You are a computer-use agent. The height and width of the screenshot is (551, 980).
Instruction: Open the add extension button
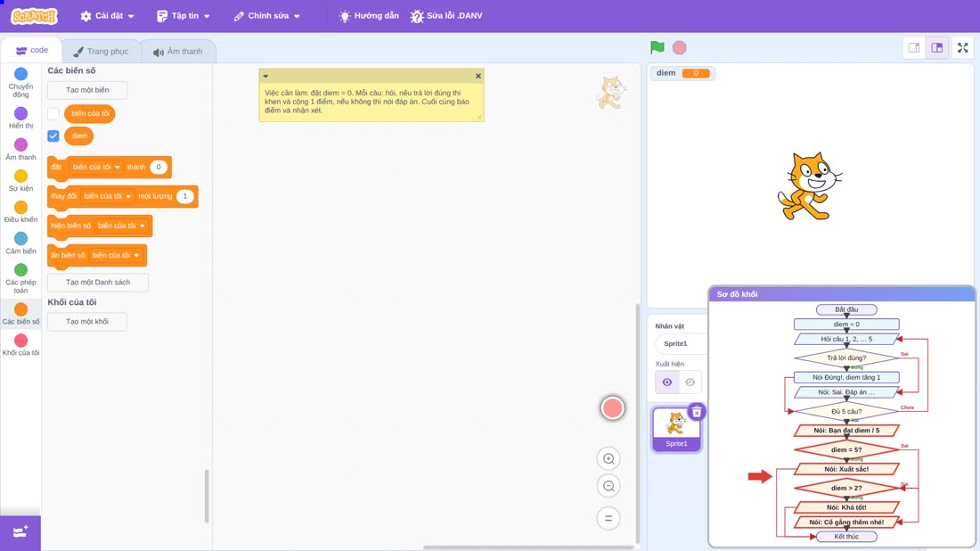pos(20,532)
